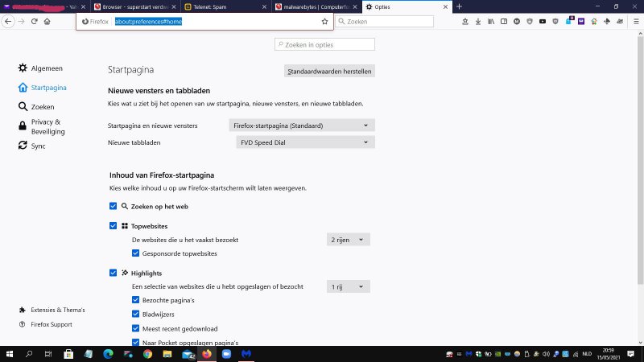Open the downloads panel
The image size is (644, 362).
click(x=478, y=22)
